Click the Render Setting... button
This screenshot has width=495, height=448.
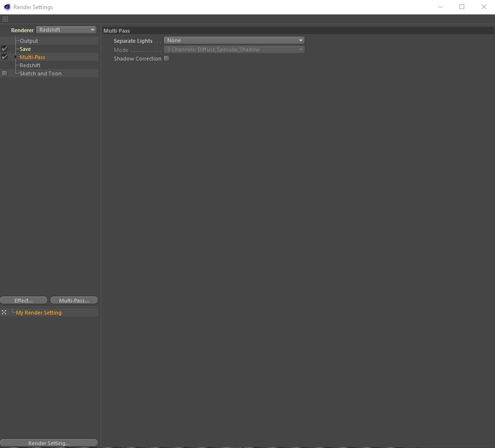point(49,443)
